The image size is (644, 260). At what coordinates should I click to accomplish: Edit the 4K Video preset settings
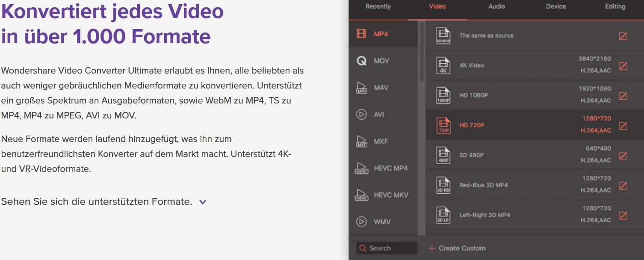pos(623,66)
